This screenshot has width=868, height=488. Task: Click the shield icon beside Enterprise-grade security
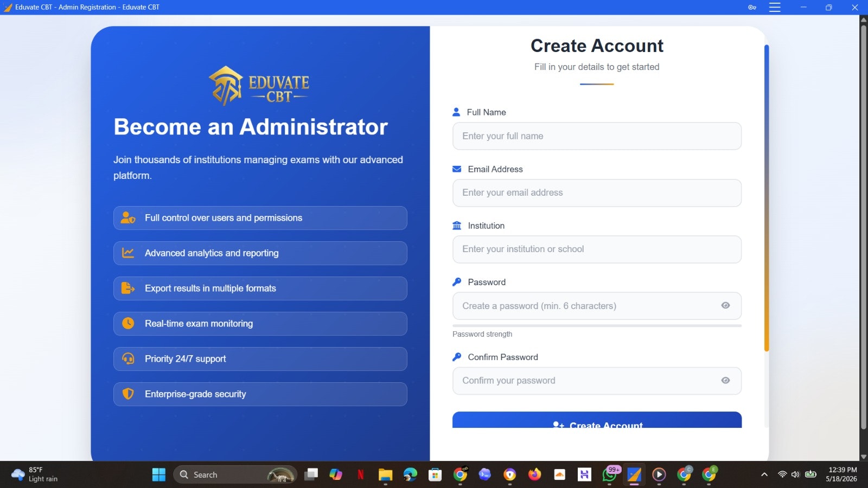pos(128,394)
